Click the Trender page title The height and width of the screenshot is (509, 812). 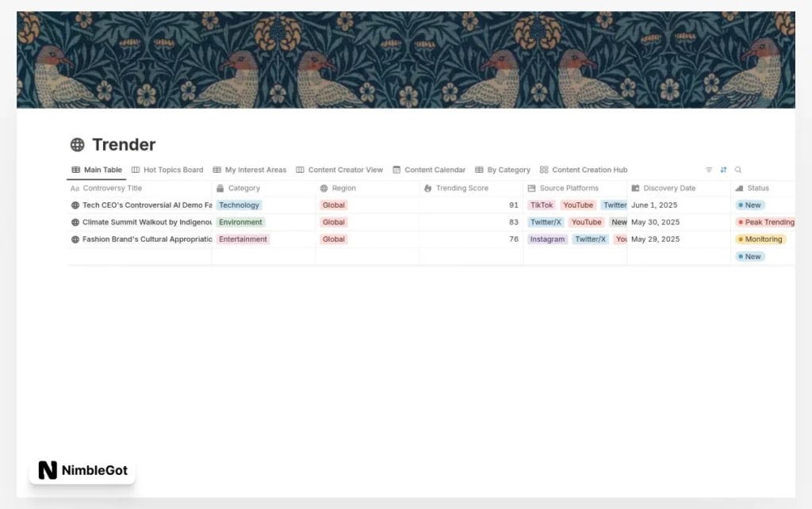tap(124, 144)
